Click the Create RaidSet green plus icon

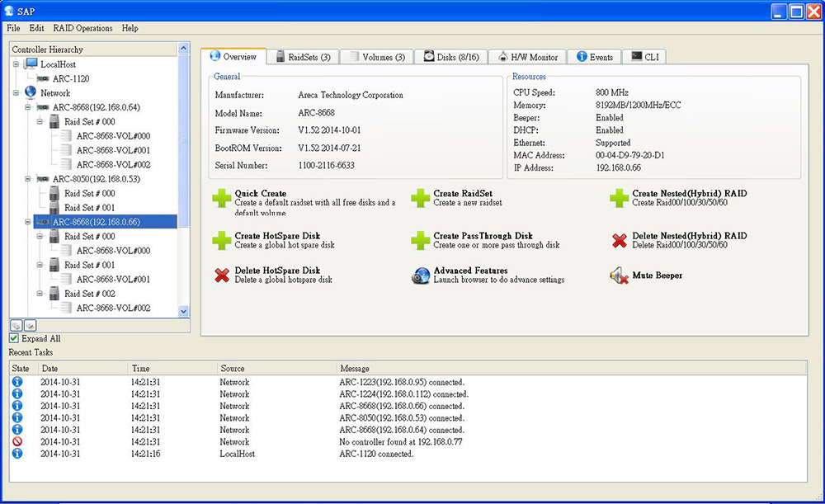[x=421, y=198]
